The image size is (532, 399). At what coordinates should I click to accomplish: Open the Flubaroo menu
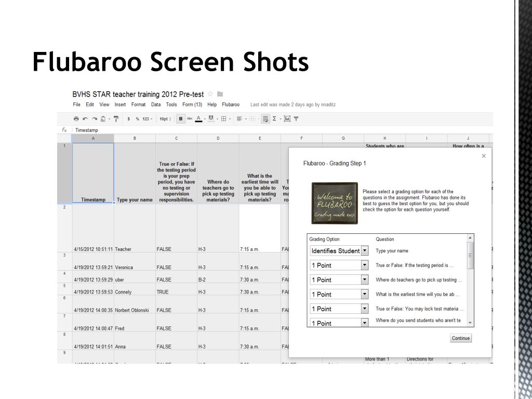(x=231, y=104)
